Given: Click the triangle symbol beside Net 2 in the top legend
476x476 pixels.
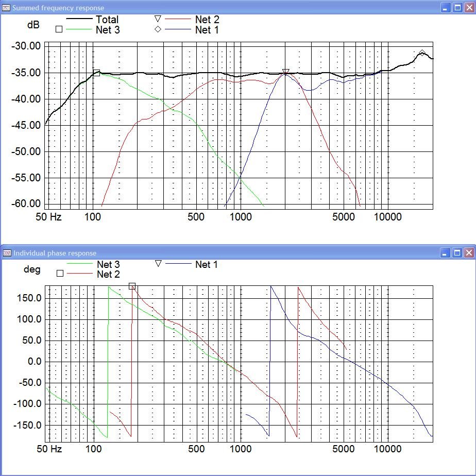Looking at the screenshot, I should pyautogui.click(x=158, y=19).
